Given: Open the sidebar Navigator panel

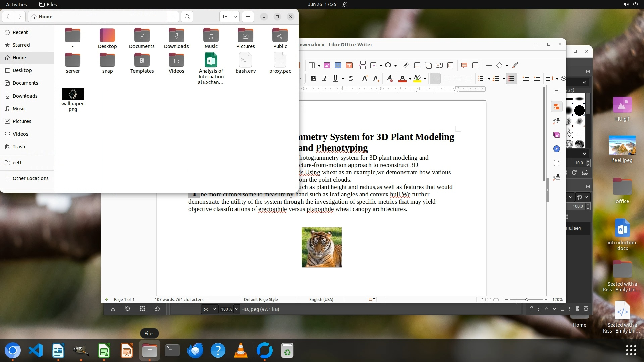Looking at the screenshot, I should point(557,149).
